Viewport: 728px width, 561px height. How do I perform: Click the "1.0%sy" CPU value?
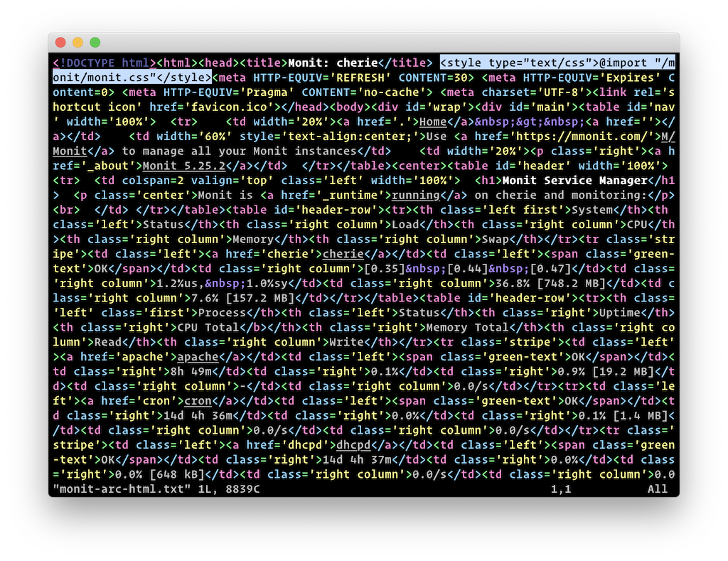point(267,284)
